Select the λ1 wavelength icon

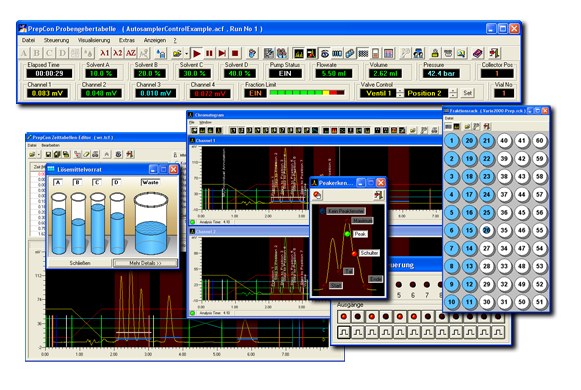coord(105,53)
